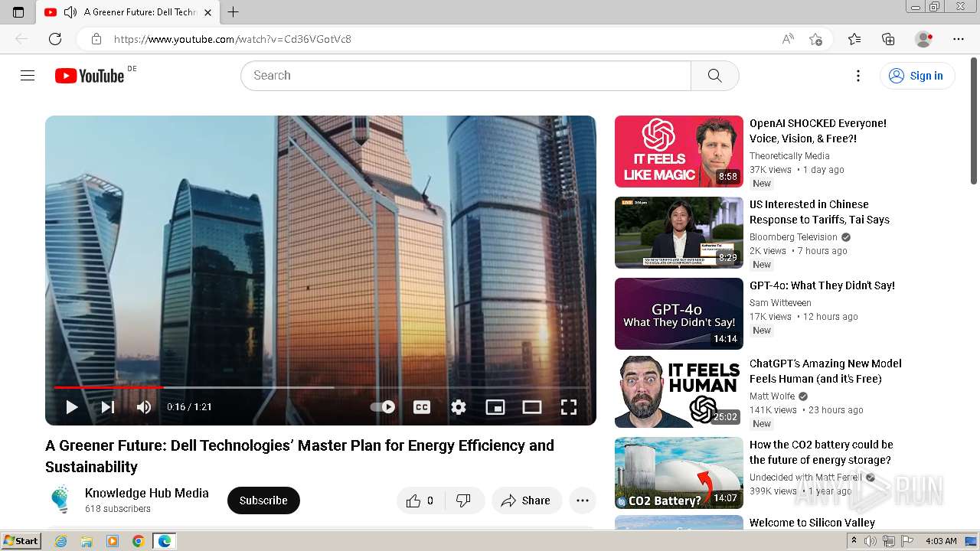View site information lock icon

click(96, 39)
